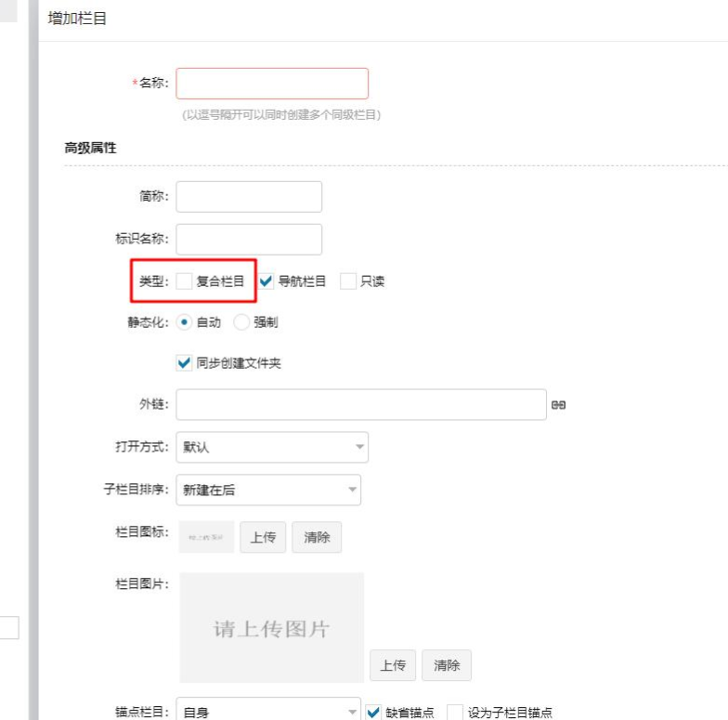Open the 打开方式 dropdown showing 默认

271,447
